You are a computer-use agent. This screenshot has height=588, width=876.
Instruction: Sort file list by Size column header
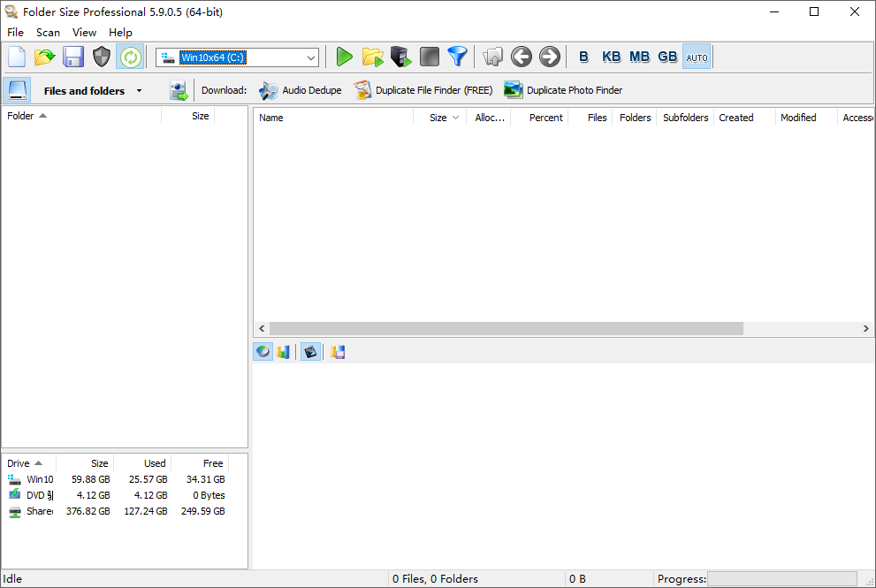point(439,118)
